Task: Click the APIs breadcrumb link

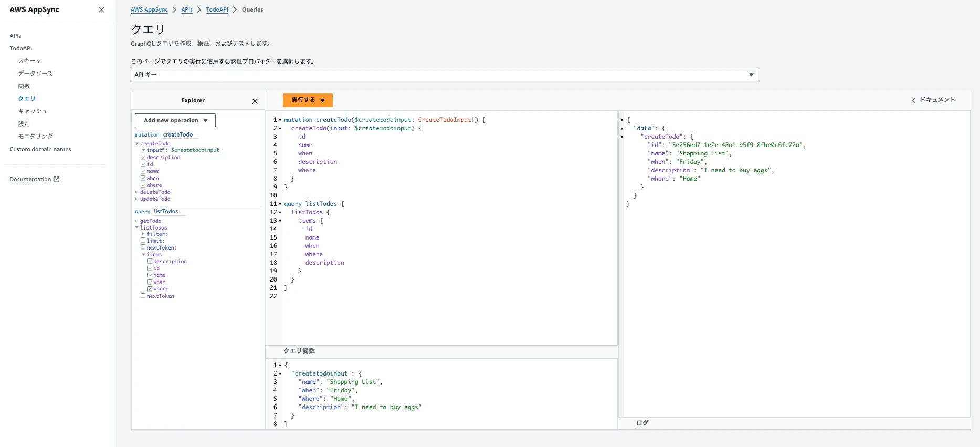Action: click(x=187, y=9)
